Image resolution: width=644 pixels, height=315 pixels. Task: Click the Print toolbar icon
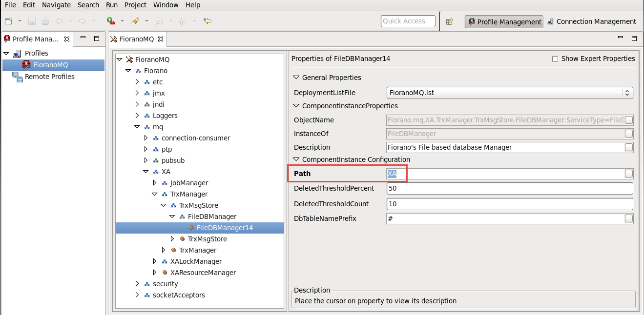45,21
